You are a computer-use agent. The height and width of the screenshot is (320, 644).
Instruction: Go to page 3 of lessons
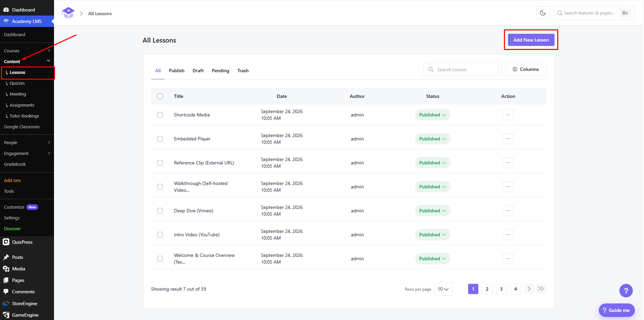point(501,289)
